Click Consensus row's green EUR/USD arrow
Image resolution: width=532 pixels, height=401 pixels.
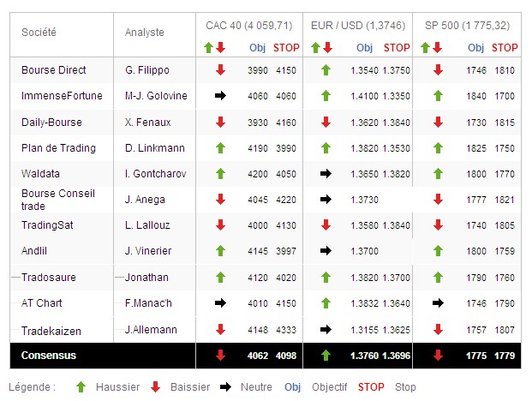pyautogui.click(x=326, y=356)
